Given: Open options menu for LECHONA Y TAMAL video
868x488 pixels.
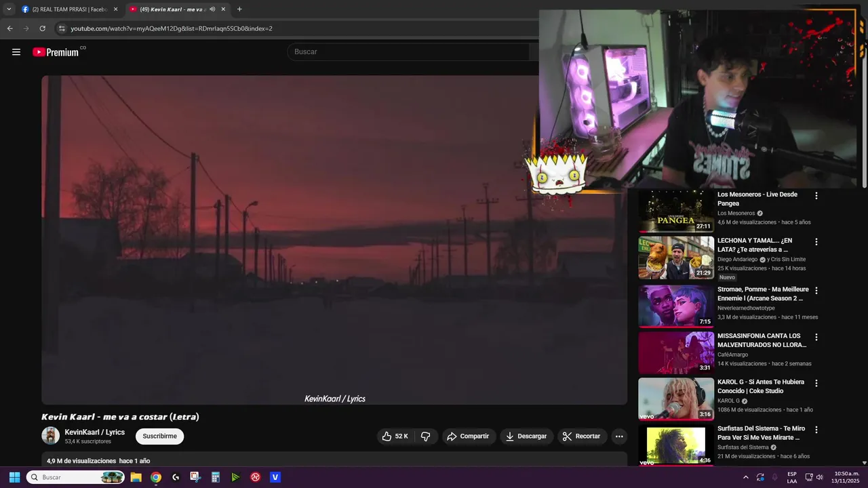Looking at the screenshot, I should coord(816,242).
